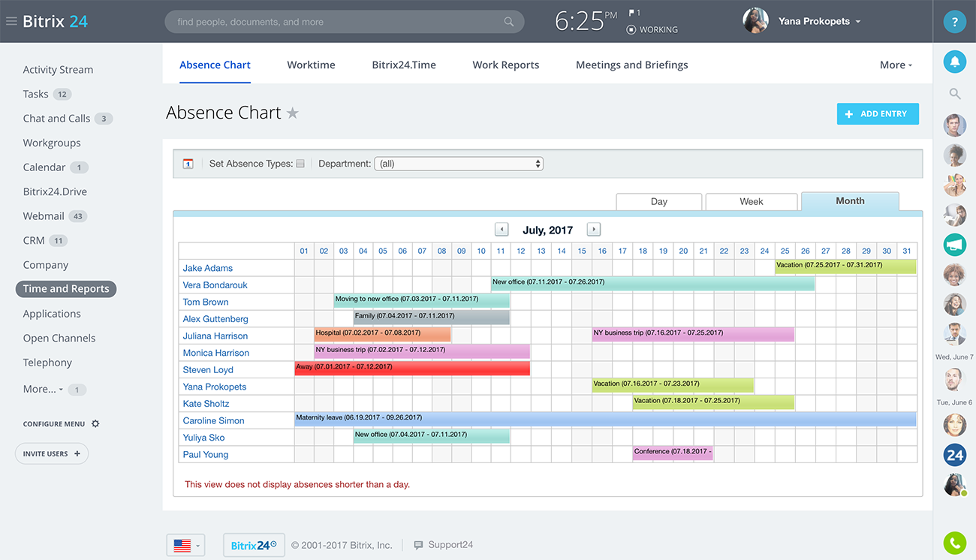Viewport: 976px width, 560px height.
Task: Go to previous month arrow
Action: (x=502, y=230)
